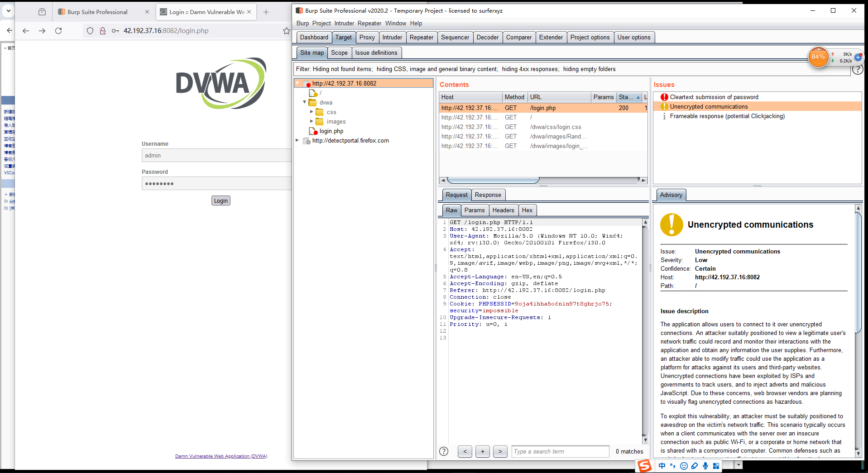Screen dimensions: 868x473
Task: Open the Decoder tab
Action: point(488,38)
